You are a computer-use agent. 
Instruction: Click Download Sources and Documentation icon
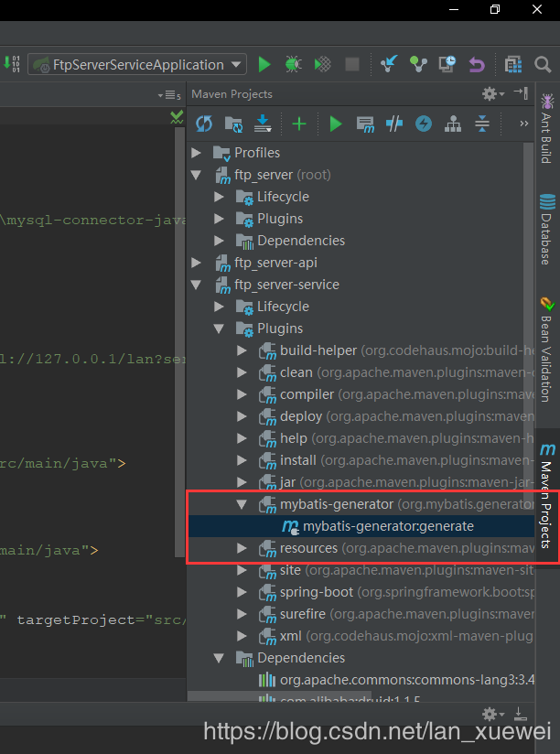coord(263,124)
